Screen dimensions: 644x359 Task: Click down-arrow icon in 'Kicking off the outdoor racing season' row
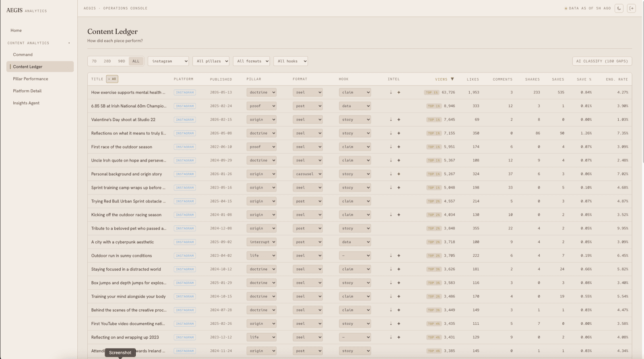click(x=391, y=215)
